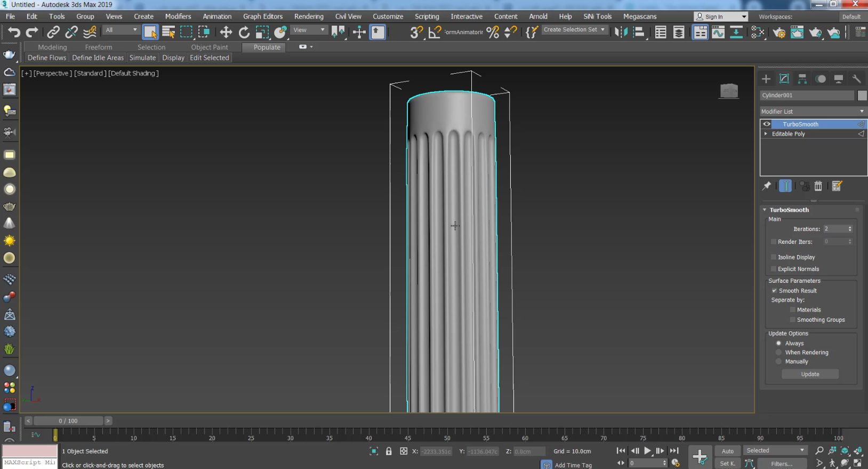Click the Cylinder001 name field

(x=807, y=96)
